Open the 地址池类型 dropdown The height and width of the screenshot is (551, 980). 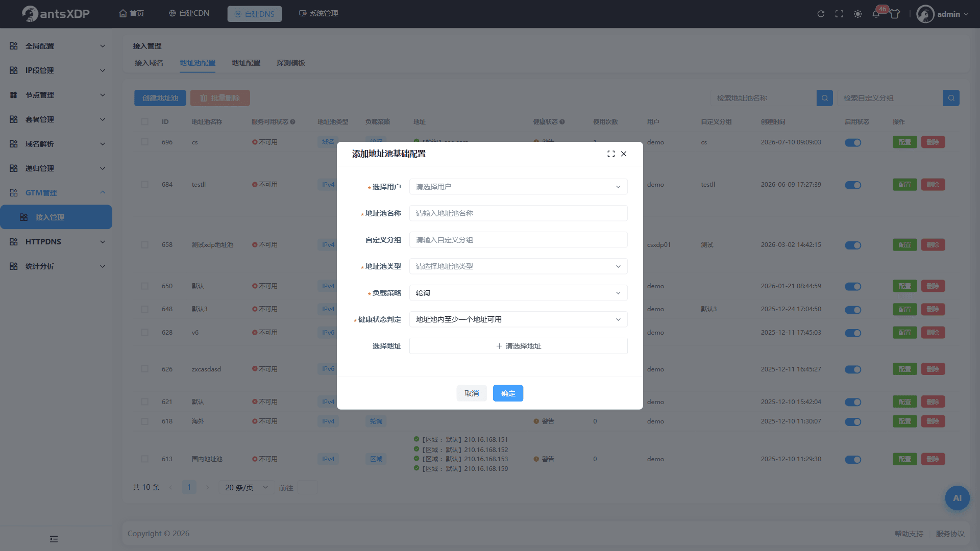pos(518,266)
